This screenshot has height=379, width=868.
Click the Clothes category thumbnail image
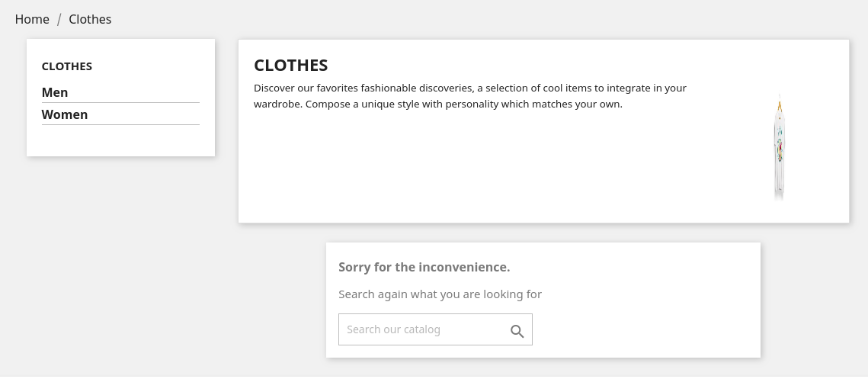click(x=779, y=147)
